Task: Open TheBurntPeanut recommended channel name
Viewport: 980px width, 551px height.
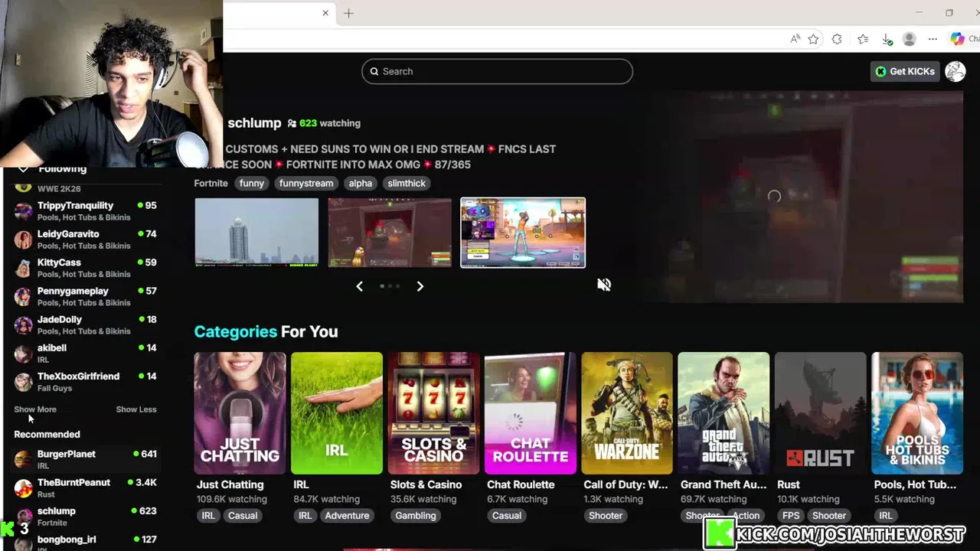Action: [x=73, y=483]
